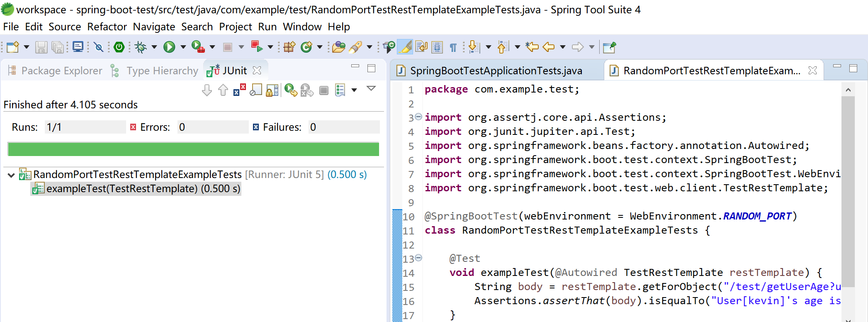
Task: Open the JUnit View Menu triangle
Action: tap(371, 88)
